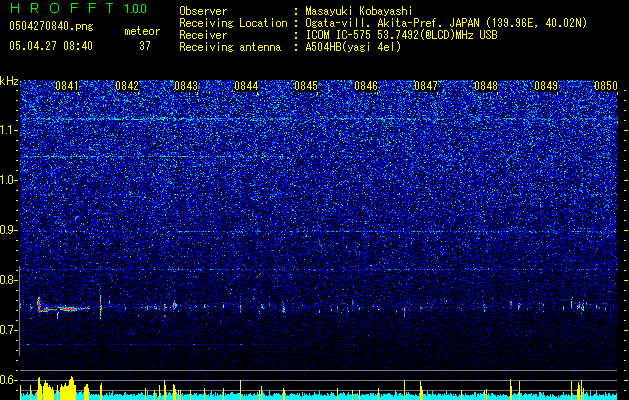
Task: Click the 0.6 kHz axis label
Action: click(9, 380)
